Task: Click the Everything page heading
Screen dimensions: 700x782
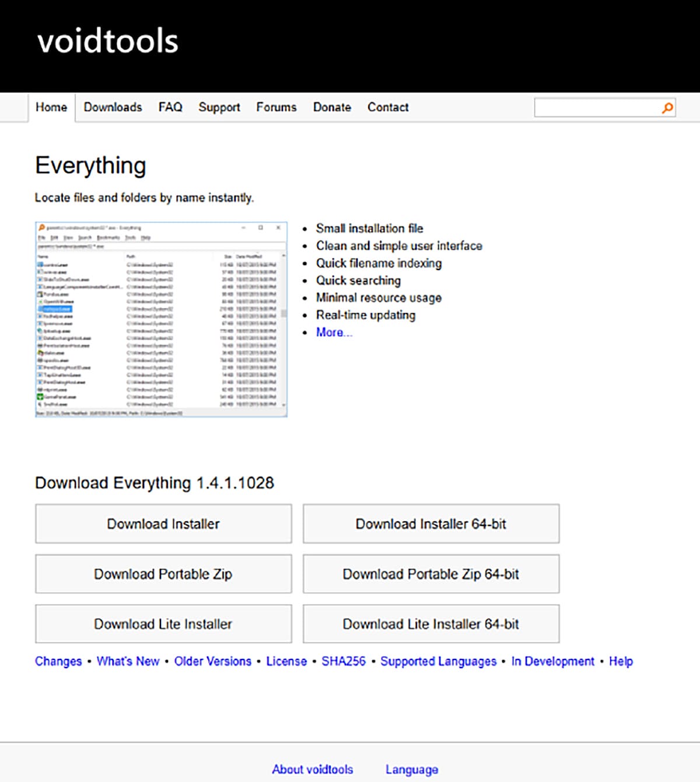Action: [x=90, y=166]
